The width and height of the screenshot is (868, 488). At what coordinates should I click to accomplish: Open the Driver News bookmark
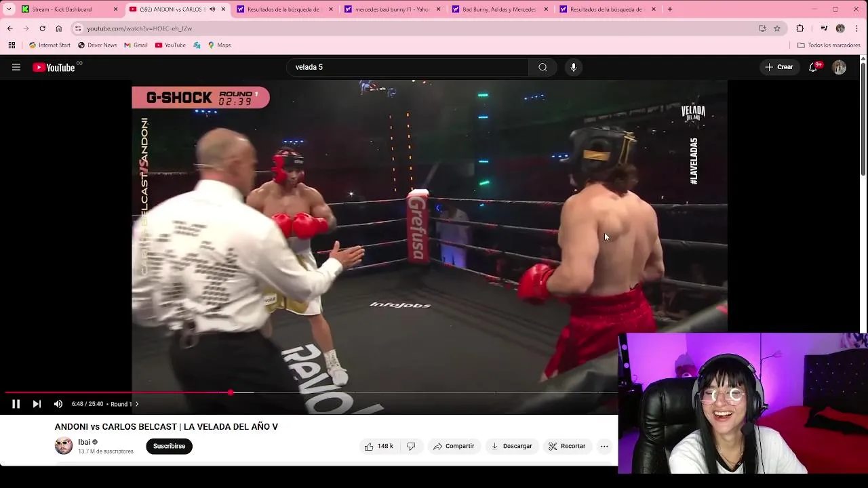[x=97, y=45]
